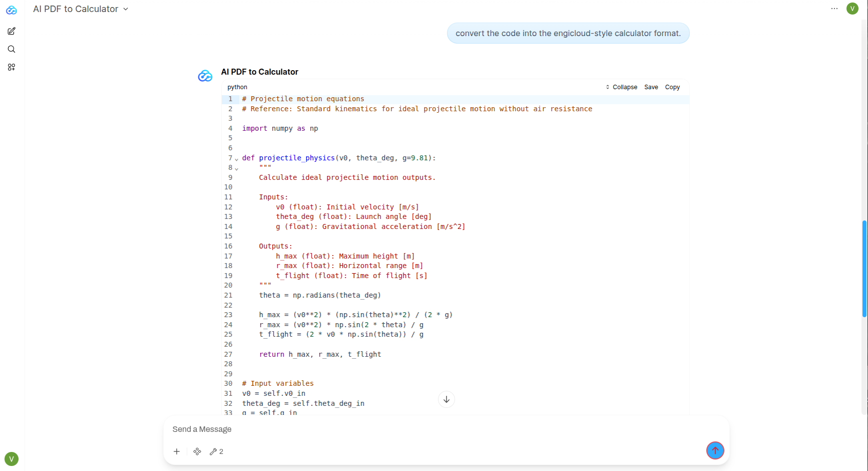
Task: Click the assistant's cloud avatar icon
Action: [x=205, y=76]
